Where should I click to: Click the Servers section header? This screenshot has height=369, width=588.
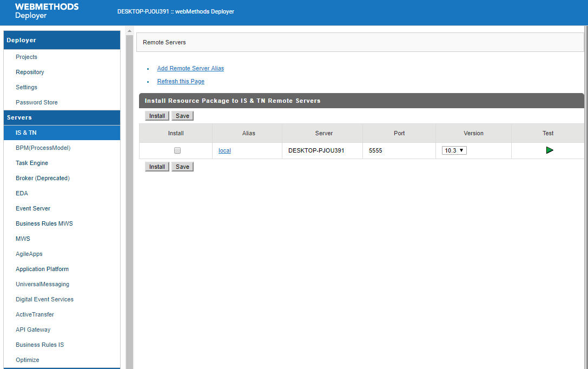click(x=62, y=117)
